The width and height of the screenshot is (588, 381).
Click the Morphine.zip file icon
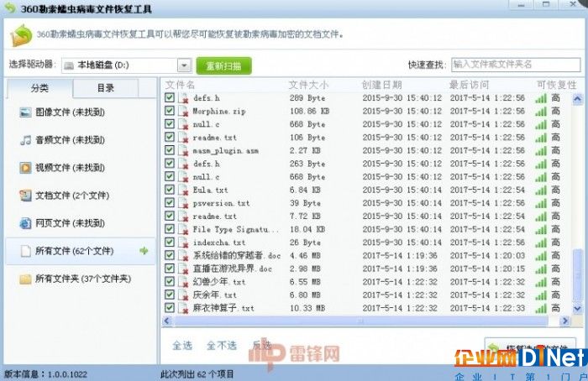183,112
